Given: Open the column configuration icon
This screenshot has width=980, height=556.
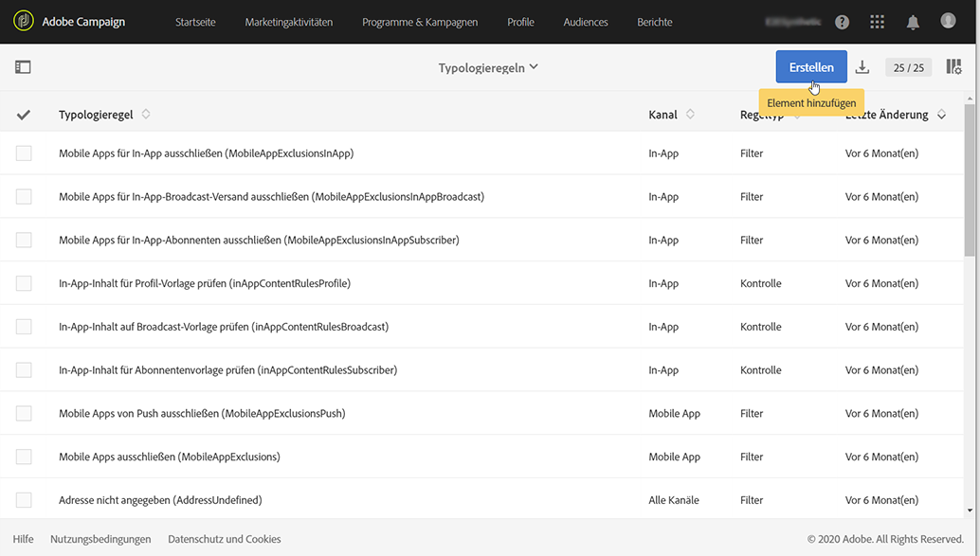Looking at the screenshot, I should (953, 67).
